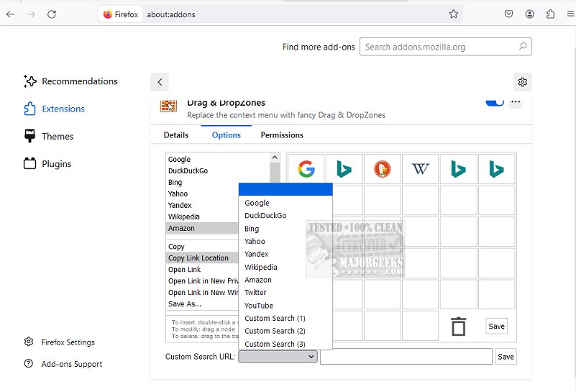Choose Twitter in the dropdown list
This screenshot has width=576, height=392.
pos(285,293)
